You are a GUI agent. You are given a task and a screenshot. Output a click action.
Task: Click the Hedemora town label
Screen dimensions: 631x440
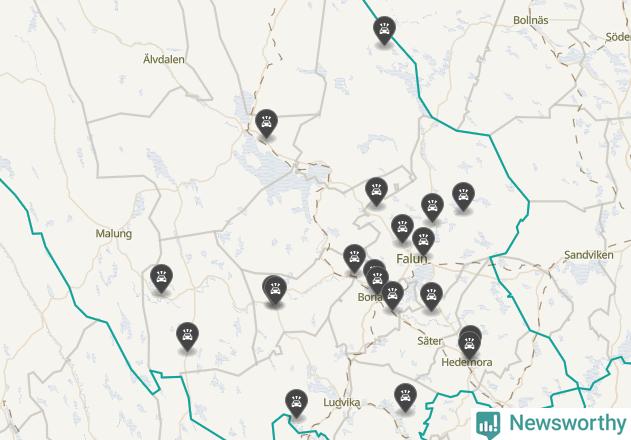click(x=466, y=362)
